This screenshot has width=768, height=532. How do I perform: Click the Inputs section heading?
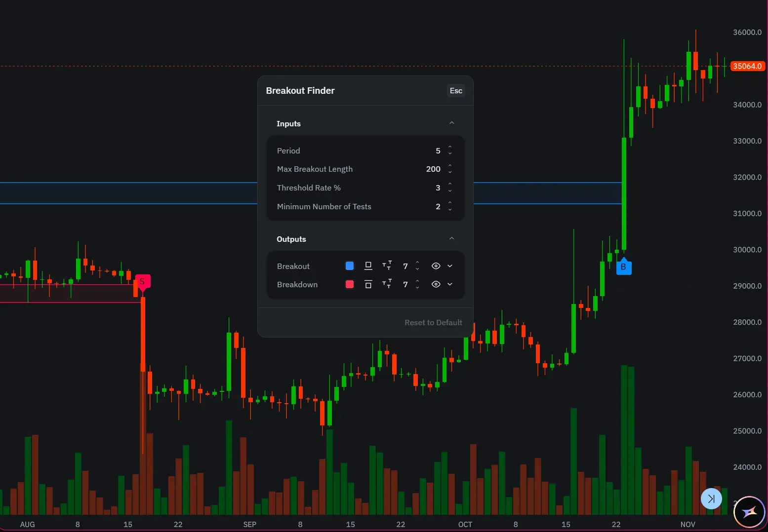(288, 124)
